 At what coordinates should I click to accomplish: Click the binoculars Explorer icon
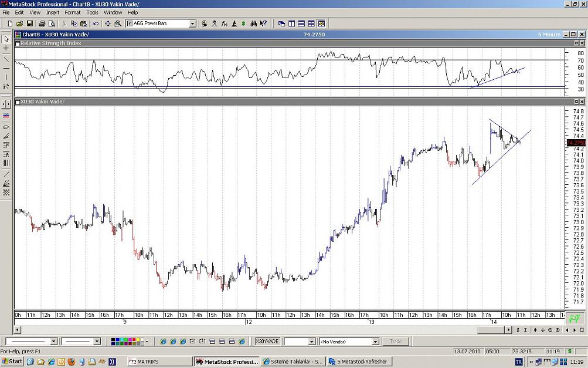tap(254, 23)
